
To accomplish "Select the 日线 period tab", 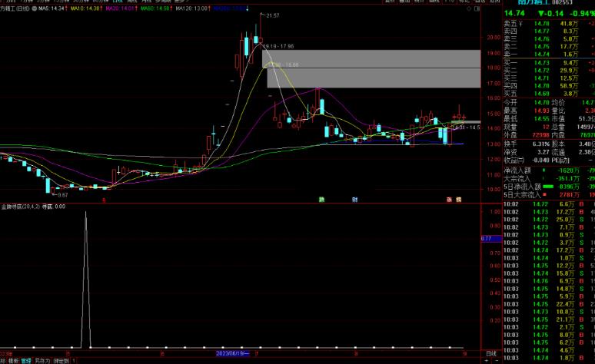I will [118, 1].
